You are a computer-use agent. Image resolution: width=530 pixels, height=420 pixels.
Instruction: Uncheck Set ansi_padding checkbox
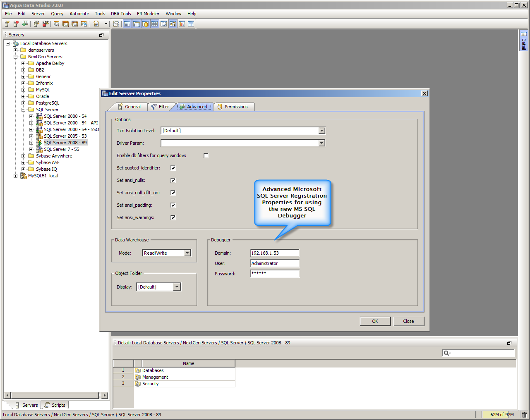[173, 205]
